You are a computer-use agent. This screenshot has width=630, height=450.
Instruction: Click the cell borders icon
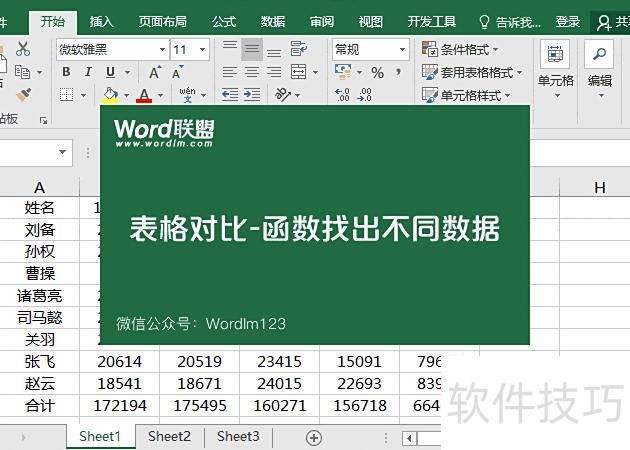point(66,95)
